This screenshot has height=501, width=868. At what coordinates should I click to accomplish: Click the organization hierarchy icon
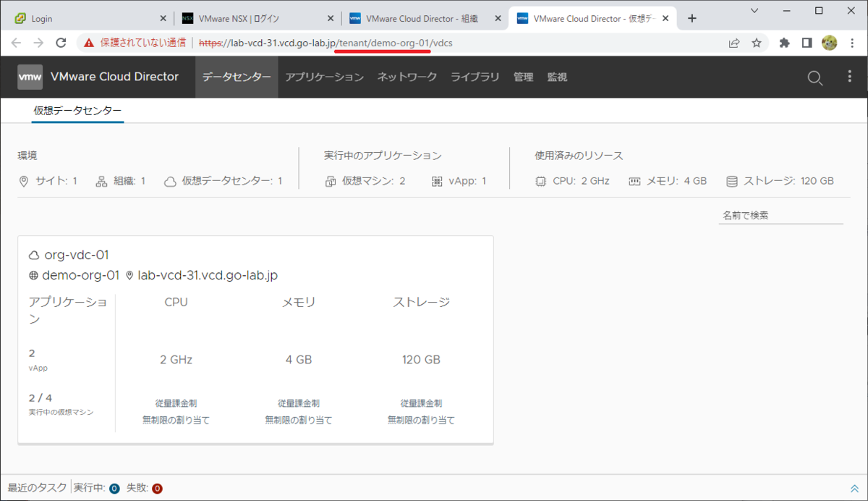click(x=101, y=181)
